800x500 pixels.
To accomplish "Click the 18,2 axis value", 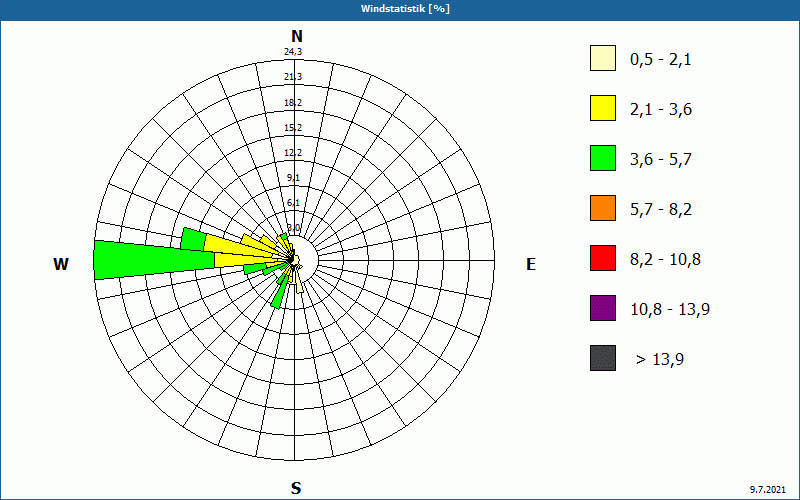I will 293,103.
